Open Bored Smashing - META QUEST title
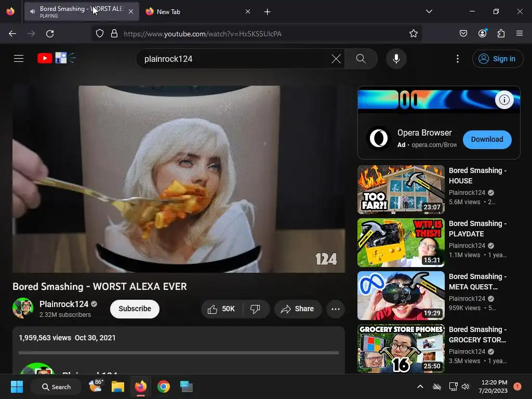The image size is (532, 399). [x=477, y=282]
